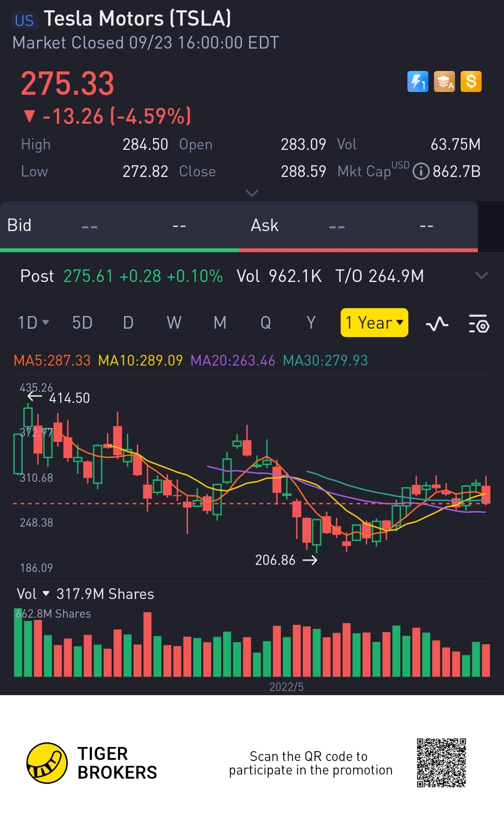504x831 pixels.
Task: Tap the Open 283.09 value
Action: pyautogui.click(x=303, y=144)
